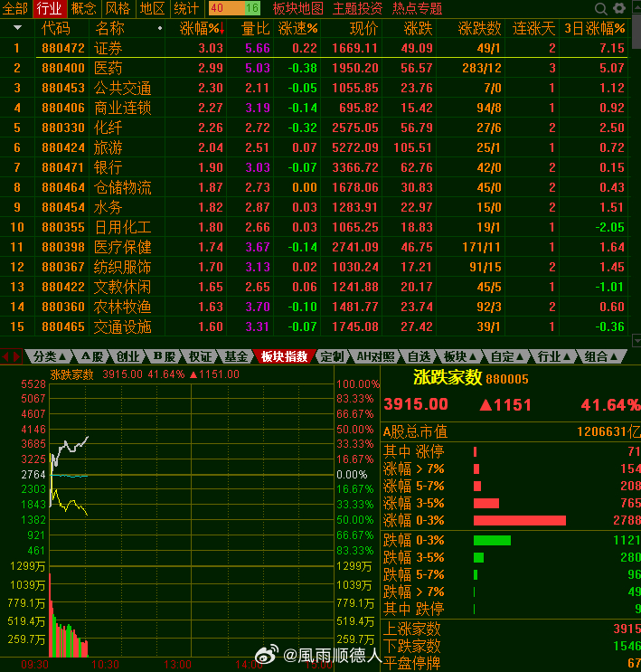Select the 定制 bottom tab
641x672 pixels.
click(332, 356)
